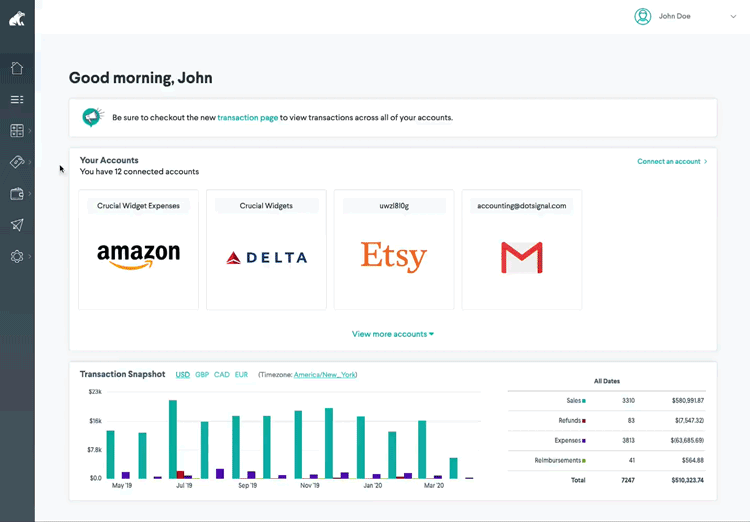Click the price tag sidebar icon
Screen dimensions: 750x522
pyautogui.click(x=17, y=162)
